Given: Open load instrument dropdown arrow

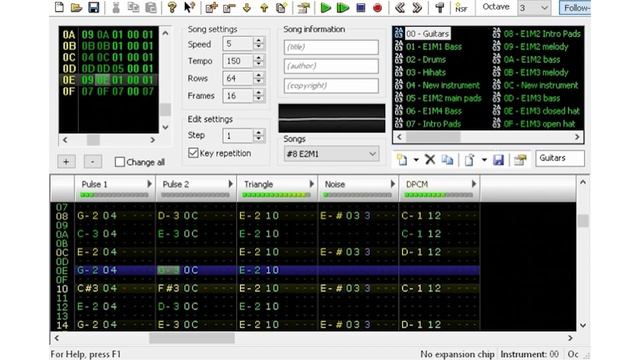Looking at the screenshot, I should click(484, 160).
